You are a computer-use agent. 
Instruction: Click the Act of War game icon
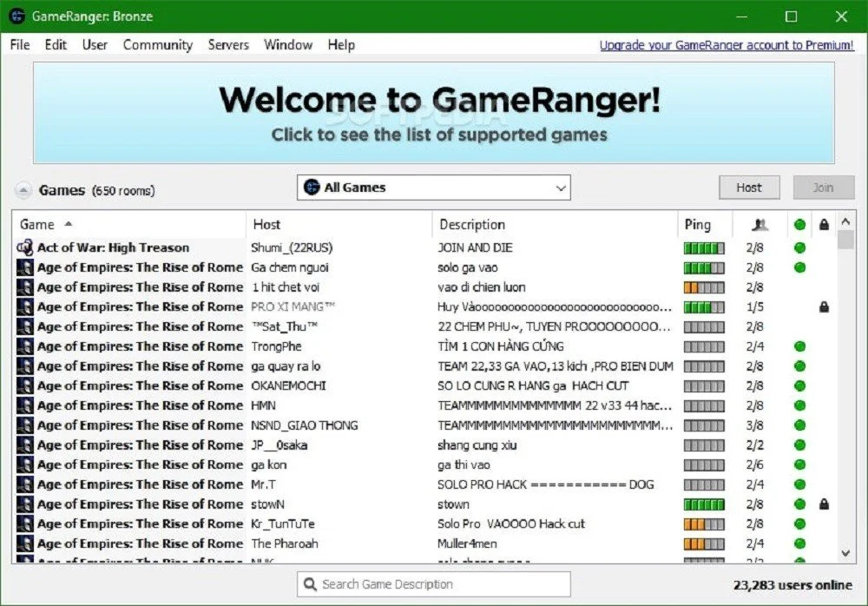[25, 247]
